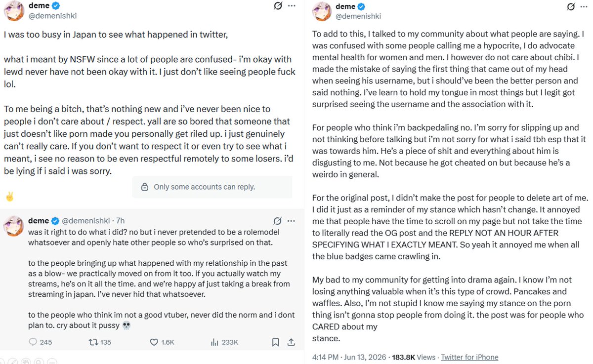The height and width of the screenshot is (364, 593).
Task: Click the reply icon with 245 comments
Action: (33, 342)
